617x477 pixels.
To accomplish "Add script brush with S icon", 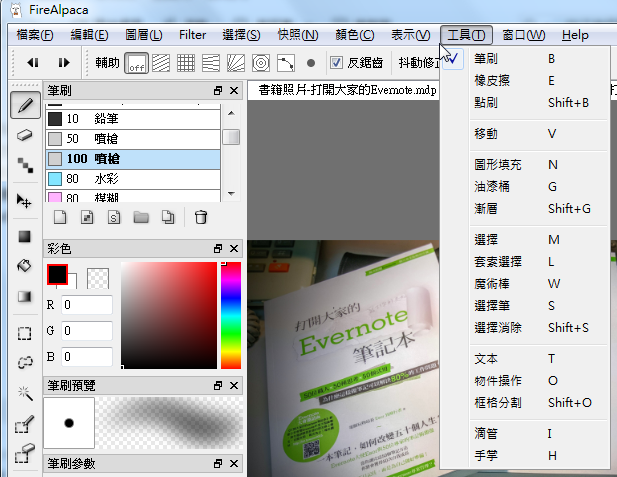I will pyautogui.click(x=114, y=217).
